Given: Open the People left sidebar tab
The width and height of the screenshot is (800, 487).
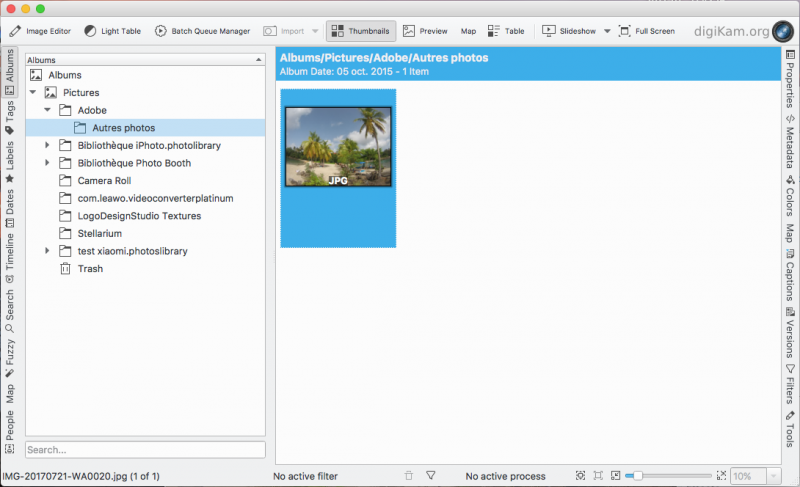Looking at the screenshot, I should pyautogui.click(x=10, y=431).
